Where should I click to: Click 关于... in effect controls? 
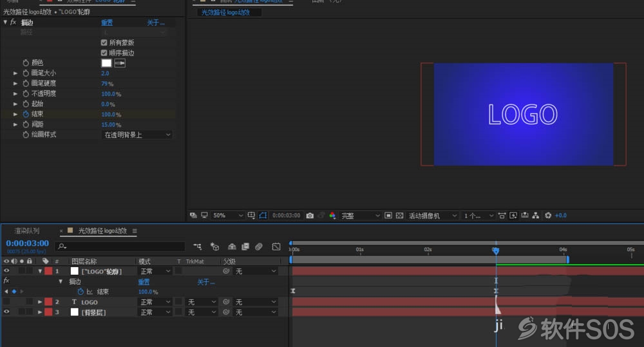(156, 23)
